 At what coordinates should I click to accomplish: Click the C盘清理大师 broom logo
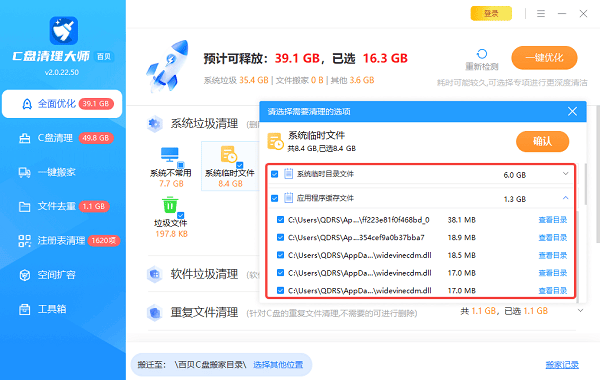click(x=64, y=31)
